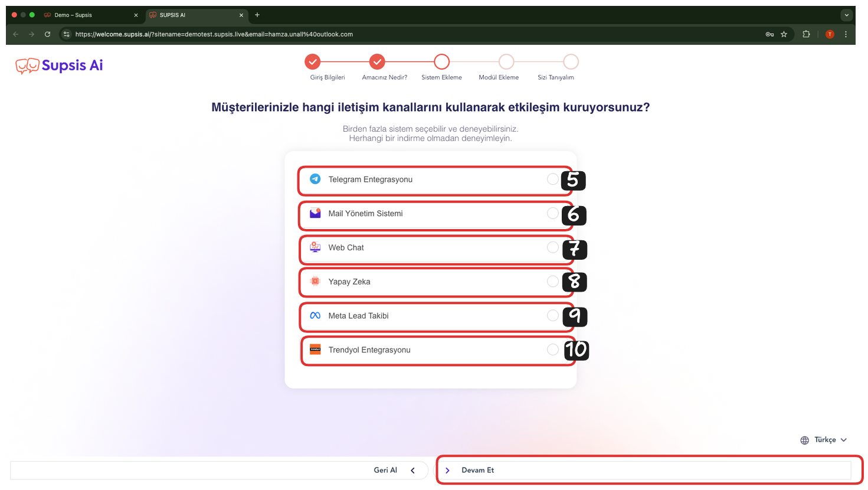
Task: Go back with the browser back arrow
Action: [16, 34]
